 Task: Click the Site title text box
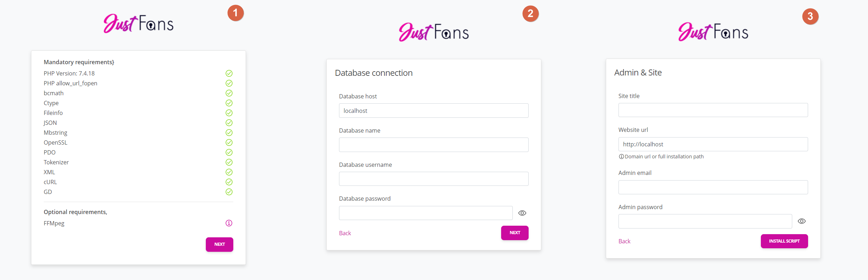coord(713,110)
